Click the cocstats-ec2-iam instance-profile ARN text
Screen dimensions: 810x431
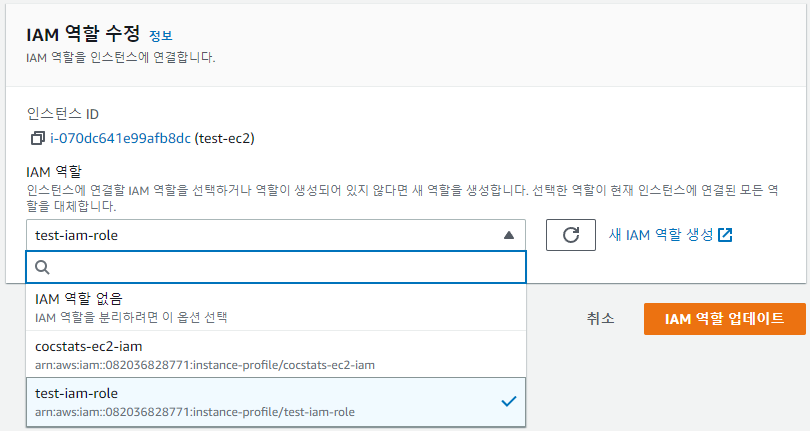(x=205, y=365)
